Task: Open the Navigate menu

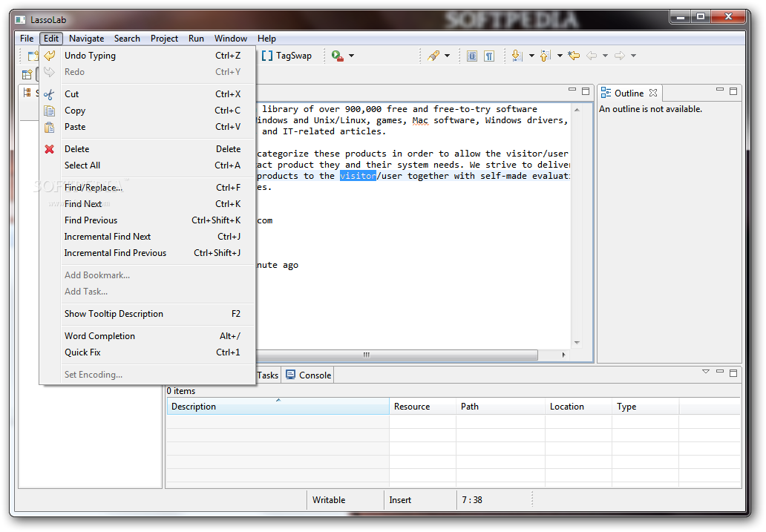Action: 86,39
